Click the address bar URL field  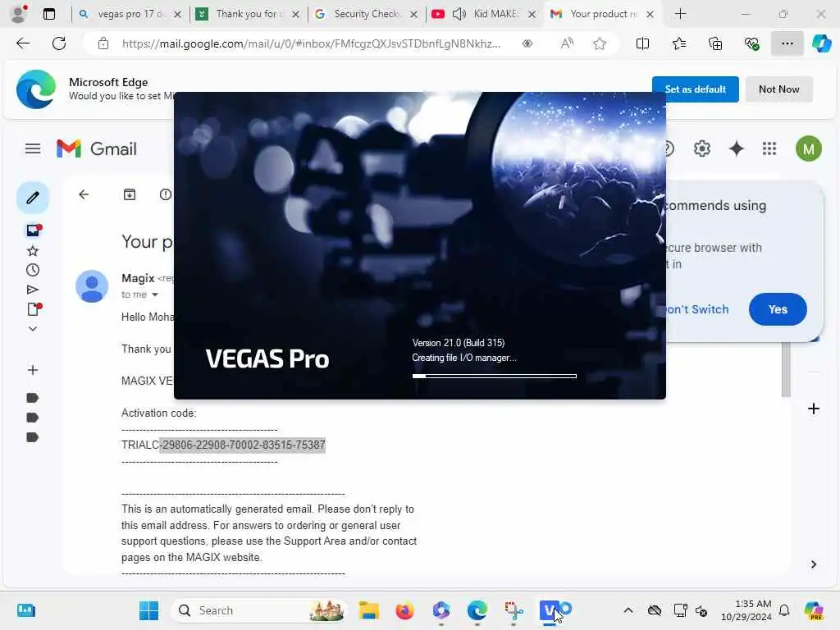[x=311, y=43]
